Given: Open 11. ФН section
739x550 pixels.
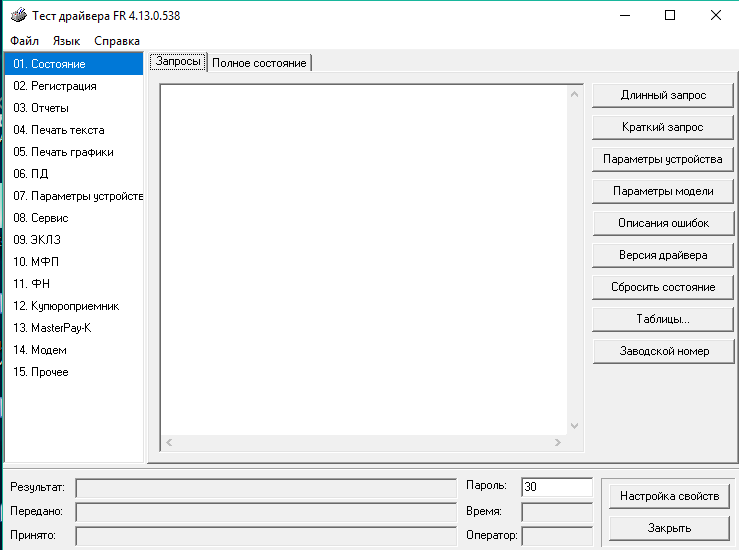Looking at the screenshot, I should (74, 284).
